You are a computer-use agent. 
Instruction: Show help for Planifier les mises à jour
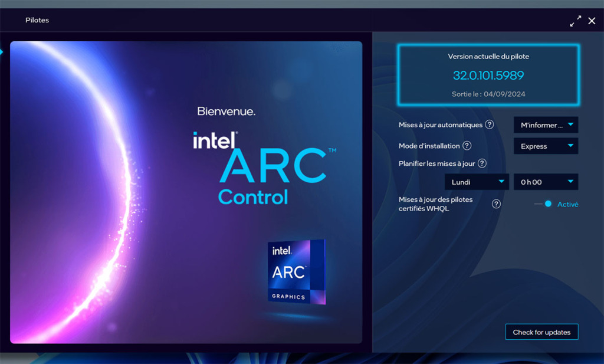coord(482,163)
